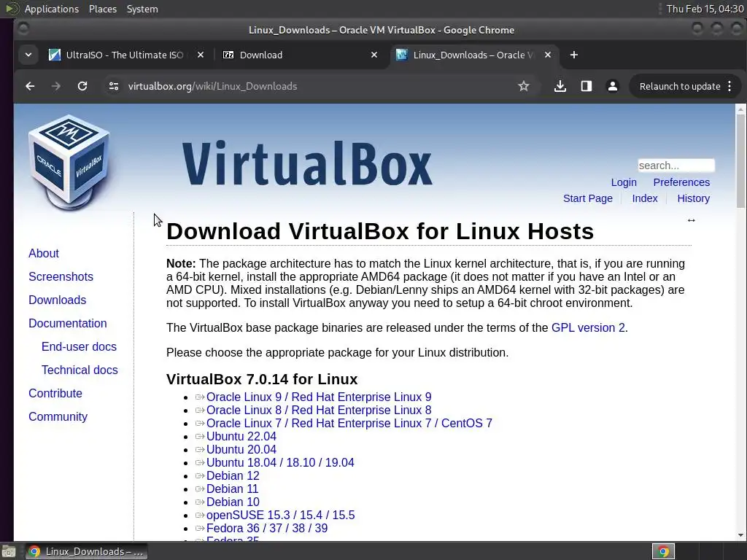Click the VirtualBox cube logo
This screenshot has width=747, height=560.
tap(69, 162)
